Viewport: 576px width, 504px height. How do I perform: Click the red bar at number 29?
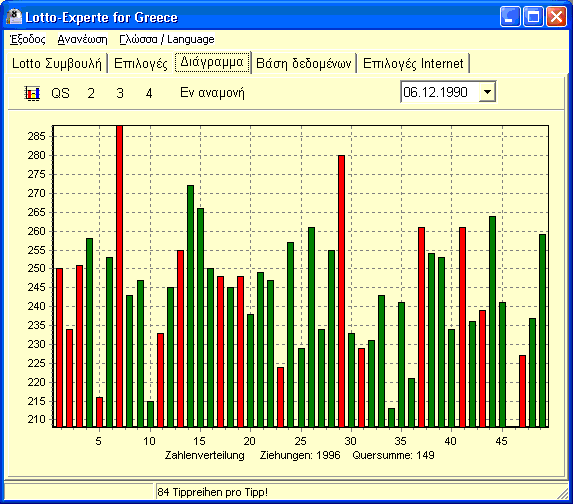click(x=341, y=291)
